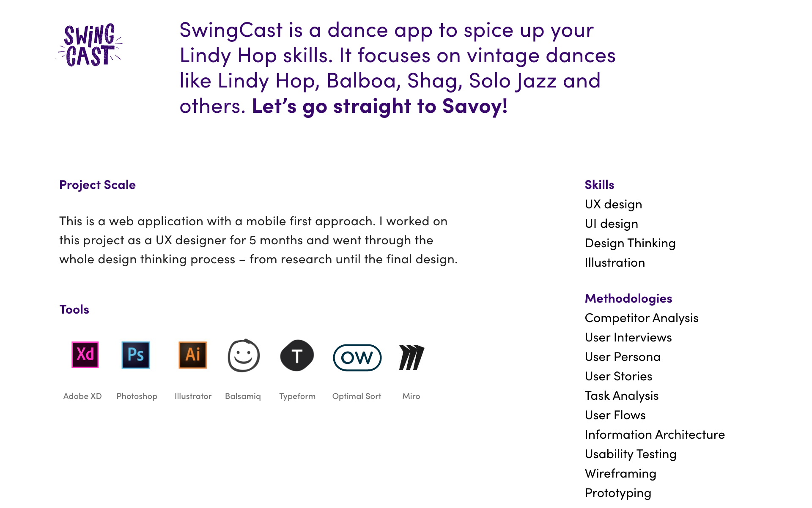Click the Photoshop Ps icon

pyautogui.click(x=136, y=355)
